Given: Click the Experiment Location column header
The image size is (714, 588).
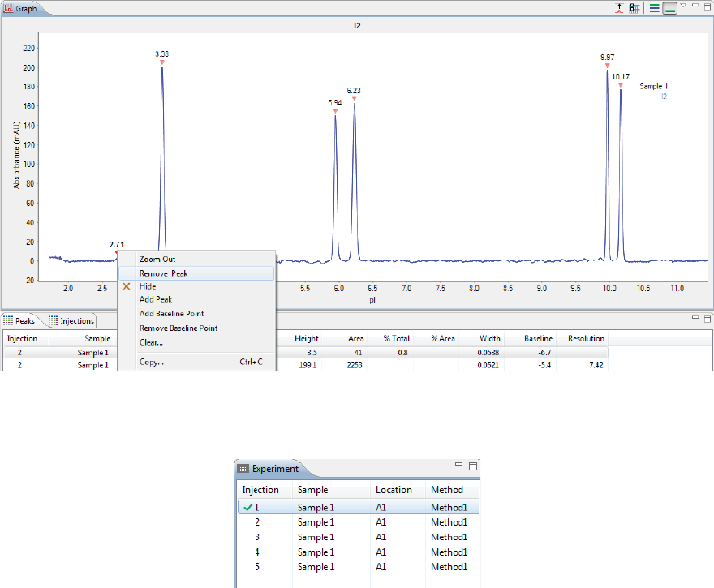Looking at the screenshot, I should click(394, 490).
